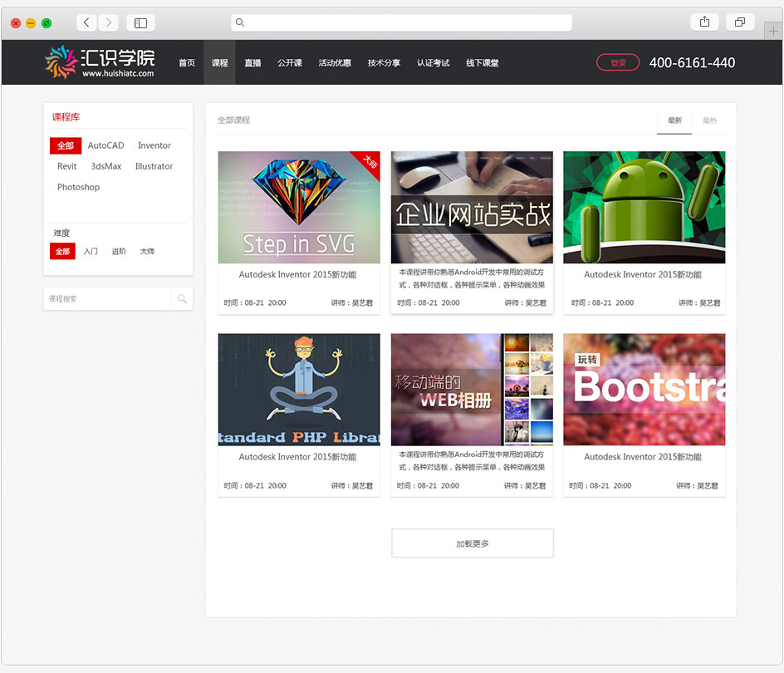
Task: Click the browser forward arrow button
Action: (x=109, y=22)
